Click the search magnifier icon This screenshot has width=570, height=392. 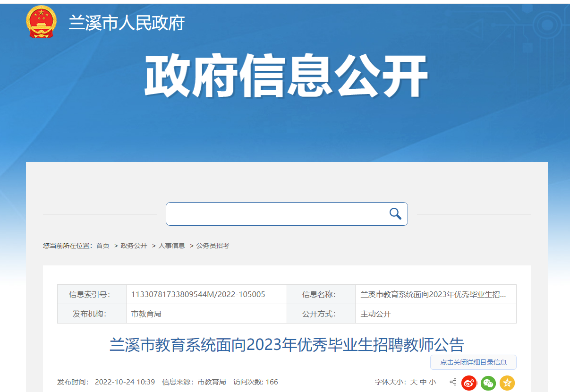395,214
